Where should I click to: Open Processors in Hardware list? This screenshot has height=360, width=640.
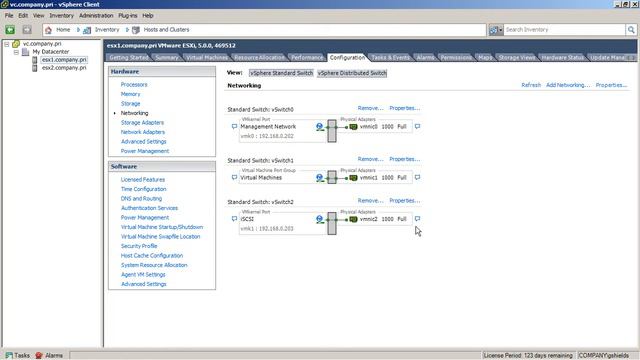[134, 84]
